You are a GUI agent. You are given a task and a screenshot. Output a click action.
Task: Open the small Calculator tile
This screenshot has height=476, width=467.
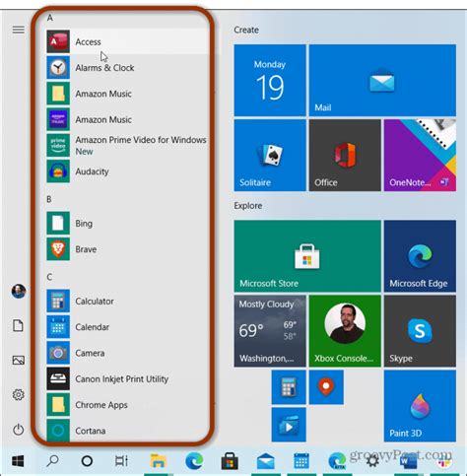point(289,387)
